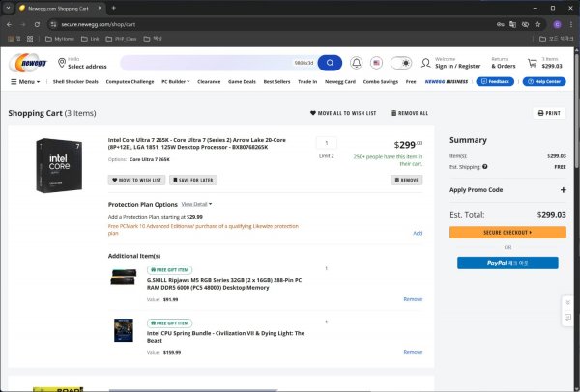Print the shopping cart

(549, 113)
